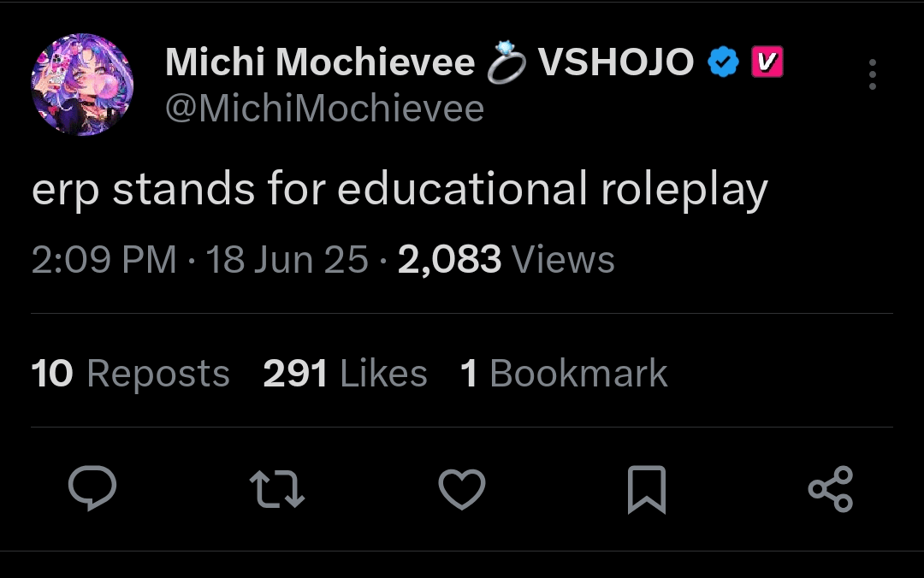Click the 2,083 Views counter
This screenshot has height=578, width=924.
506,259
